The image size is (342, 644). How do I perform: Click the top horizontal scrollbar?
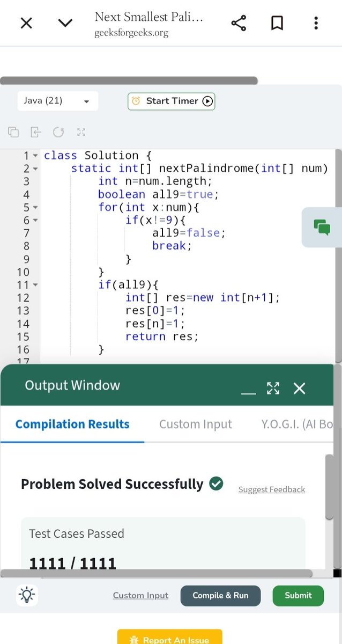pos(129,80)
